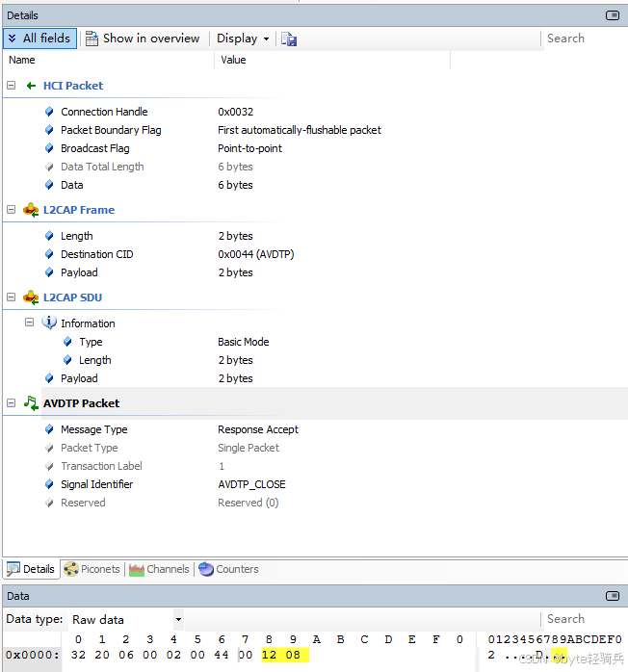This screenshot has height=672, width=628.
Task: Click hex byte 44 in raw data
Action: point(222,655)
